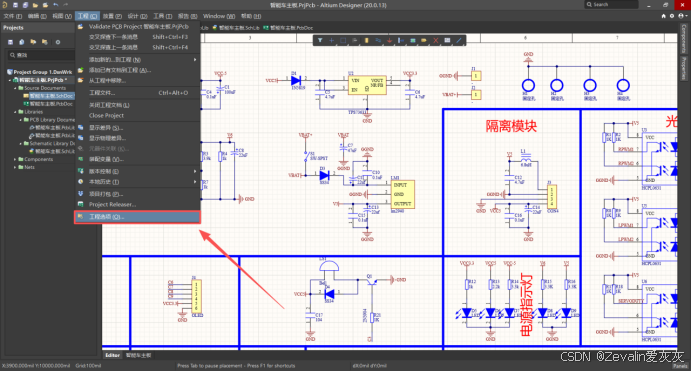Click the Home icon at the top right
This screenshot has width=692, height=371.
tap(663, 16)
